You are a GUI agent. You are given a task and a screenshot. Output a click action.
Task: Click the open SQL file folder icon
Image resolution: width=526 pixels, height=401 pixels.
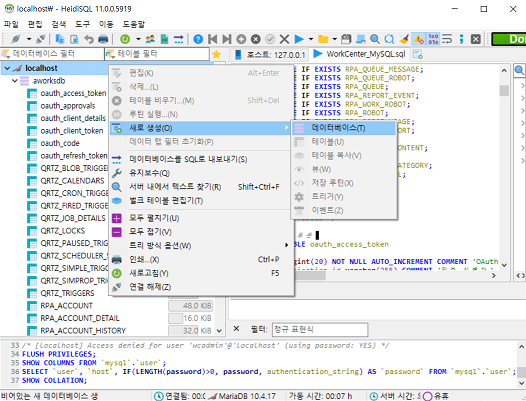(x=323, y=39)
